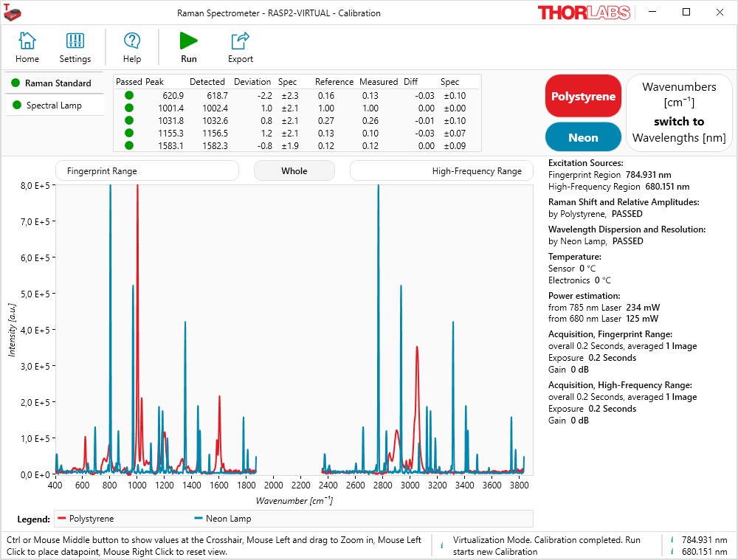Click the Reference column header

pyautogui.click(x=334, y=82)
